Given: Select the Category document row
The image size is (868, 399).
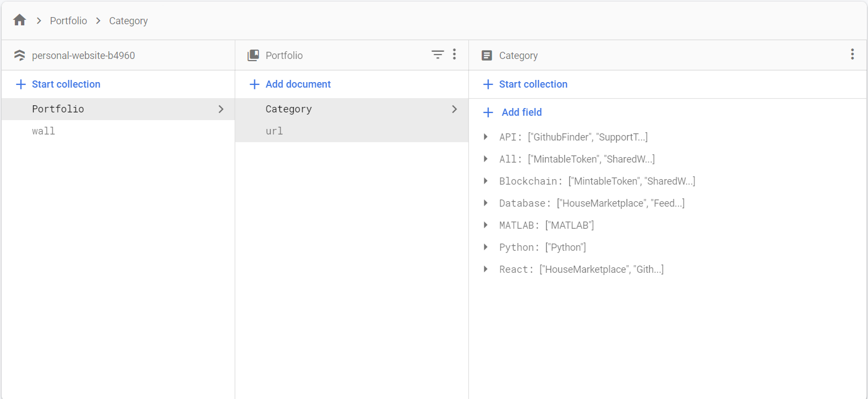Looking at the screenshot, I should (x=352, y=109).
